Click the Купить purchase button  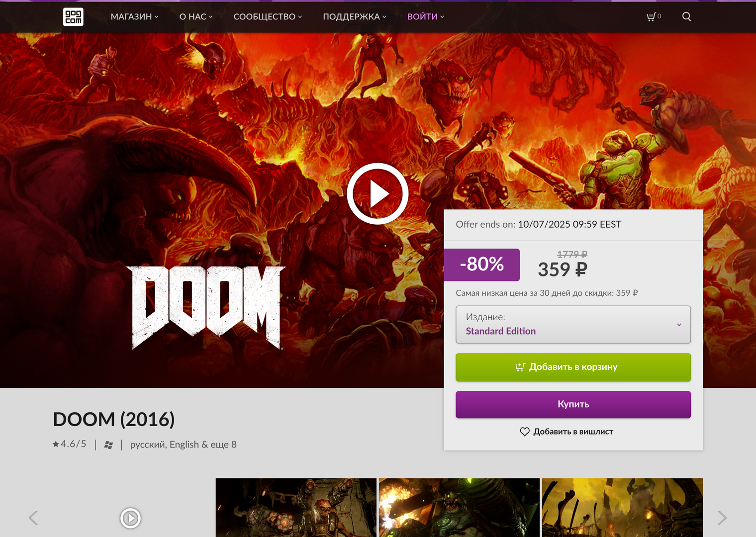(x=573, y=404)
